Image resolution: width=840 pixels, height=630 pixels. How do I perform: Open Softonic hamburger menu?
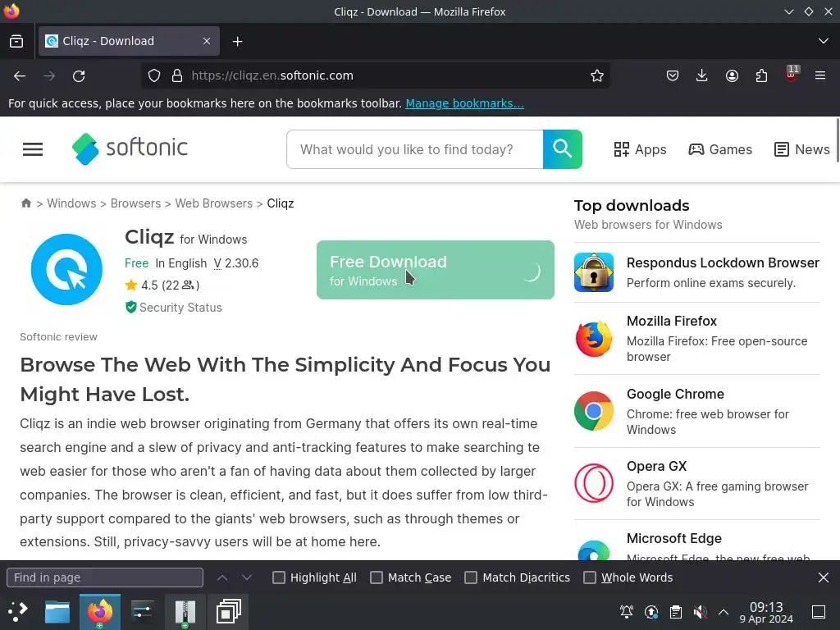(33, 149)
